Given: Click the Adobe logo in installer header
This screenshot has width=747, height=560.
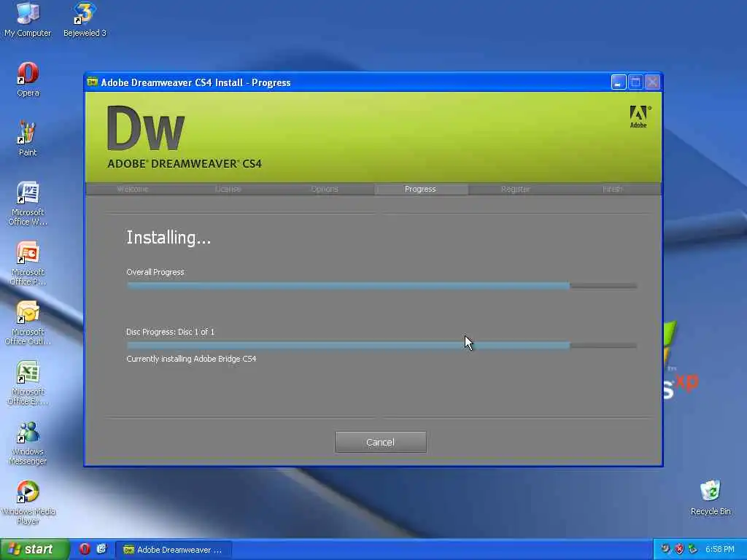Looking at the screenshot, I should tap(639, 117).
